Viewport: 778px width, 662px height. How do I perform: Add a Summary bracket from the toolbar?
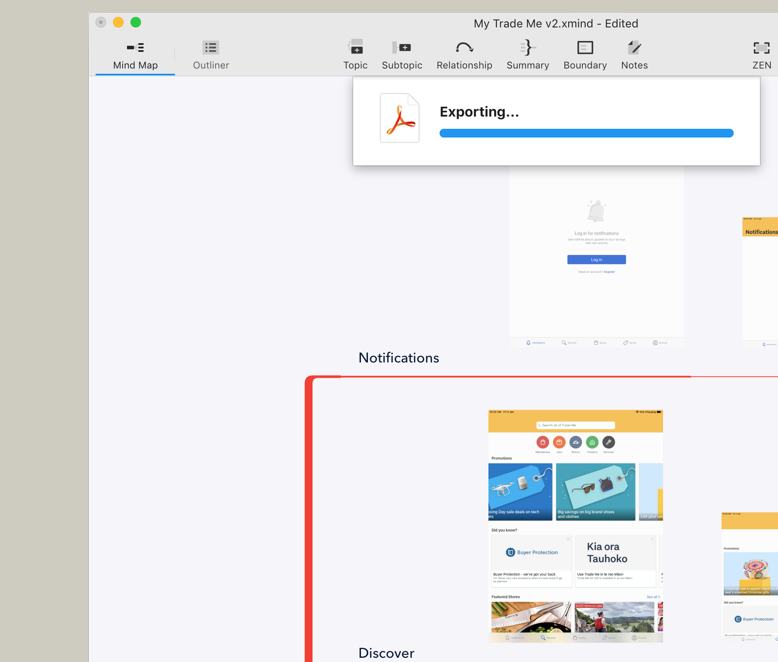coord(527,55)
